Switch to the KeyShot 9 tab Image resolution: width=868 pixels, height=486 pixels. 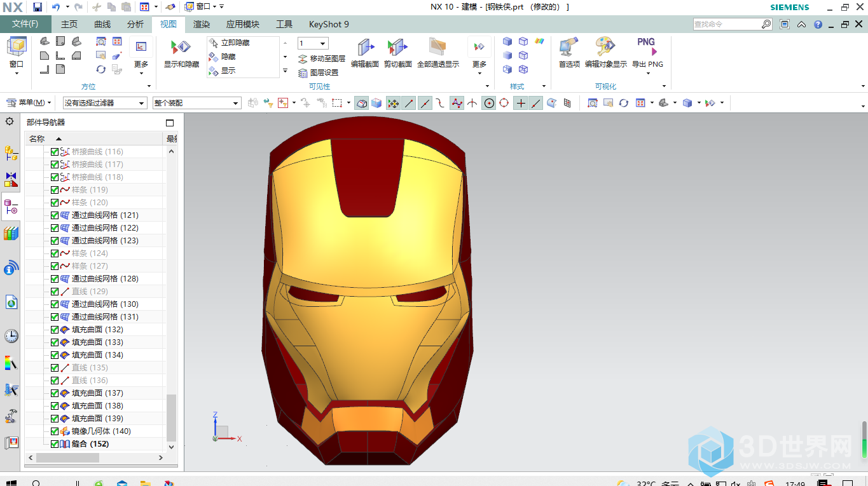coord(329,24)
